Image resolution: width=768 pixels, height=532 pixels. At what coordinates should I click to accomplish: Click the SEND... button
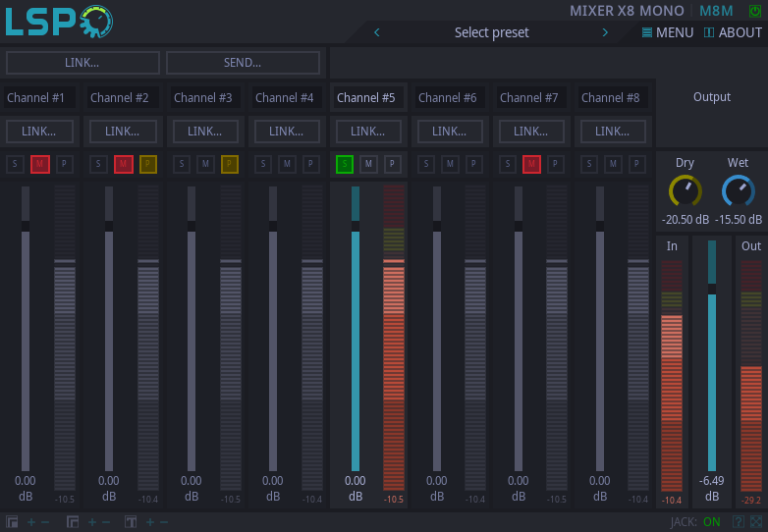(243, 63)
